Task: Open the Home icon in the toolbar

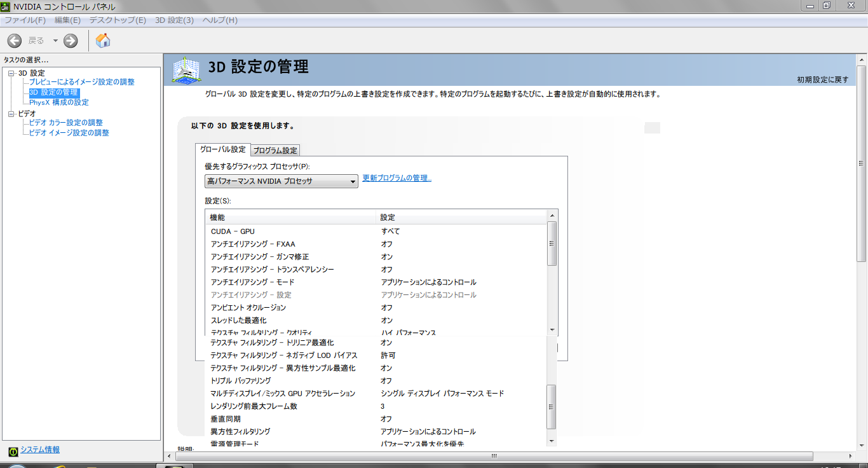Action: tap(103, 41)
